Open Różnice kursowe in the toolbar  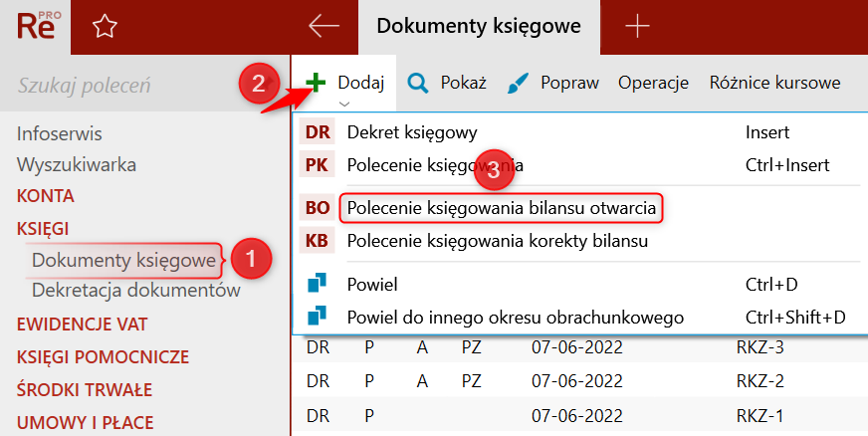point(775,83)
